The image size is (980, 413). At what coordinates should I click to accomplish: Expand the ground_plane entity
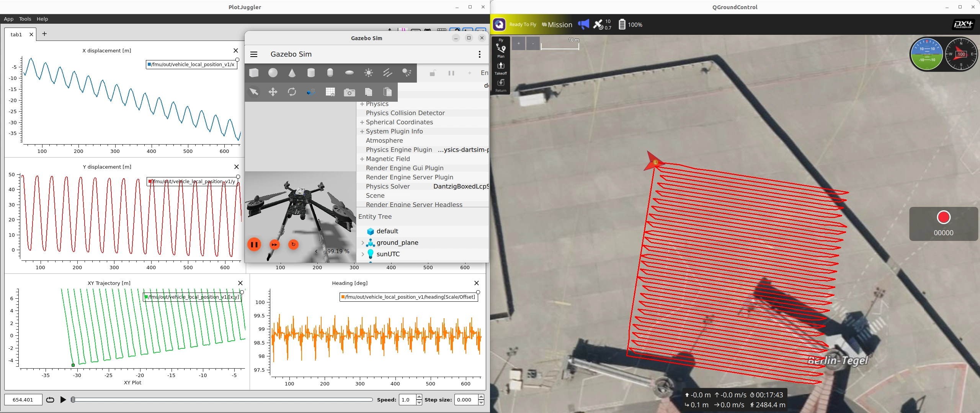click(x=363, y=242)
